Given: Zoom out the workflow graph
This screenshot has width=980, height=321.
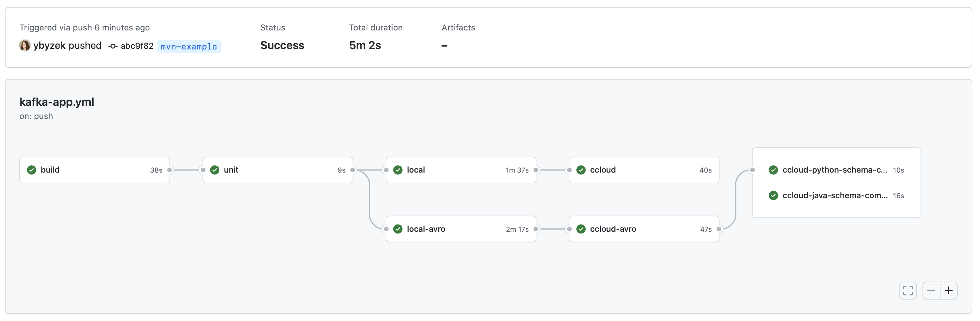Looking at the screenshot, I should pyautogui.click(x=931, y=291).
